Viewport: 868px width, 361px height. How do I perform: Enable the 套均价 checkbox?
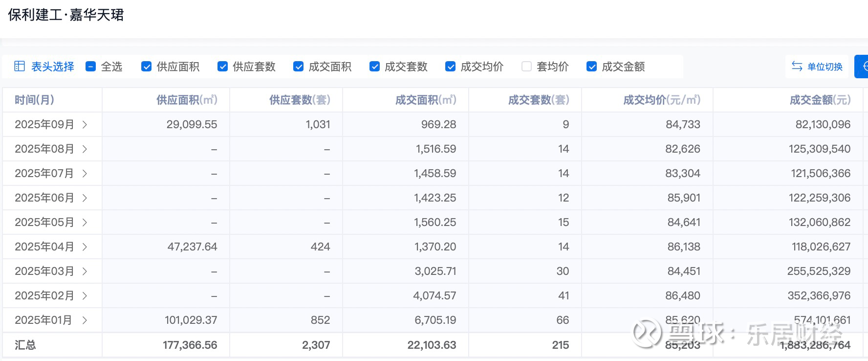click(526, 67)
